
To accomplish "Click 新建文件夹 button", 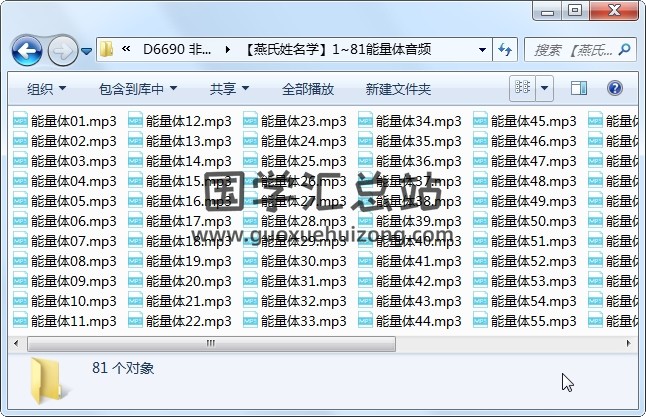I will tap(398, 89).
